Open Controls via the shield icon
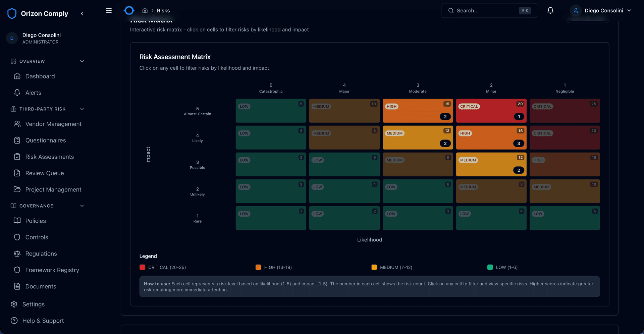 coord(17,237)
